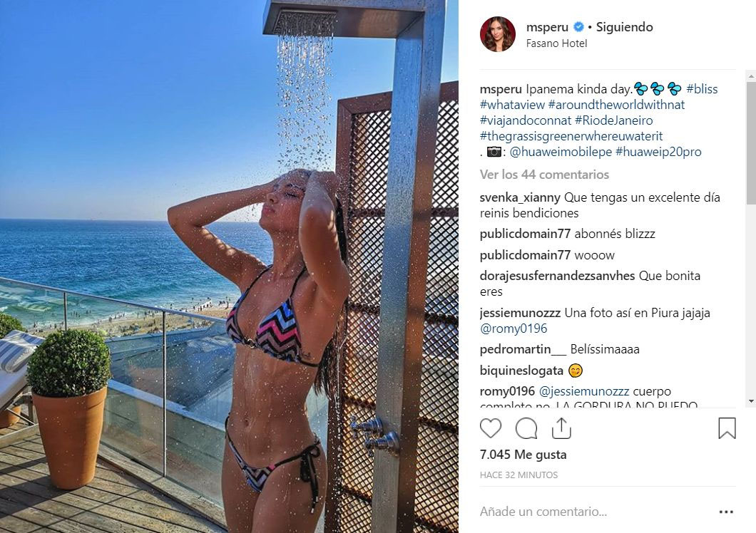
Task: Click comments scrollbar up arrow
Action: pos(751,76)
